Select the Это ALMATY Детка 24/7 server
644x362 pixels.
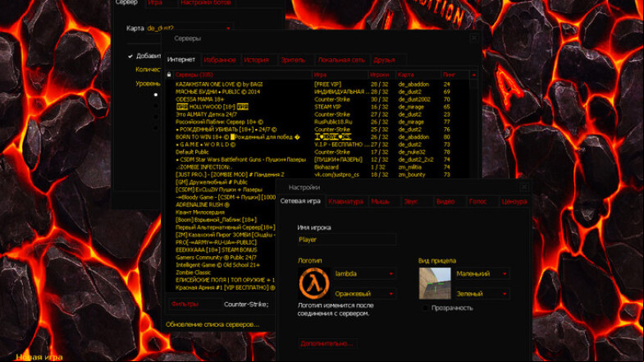coord(316,114)
